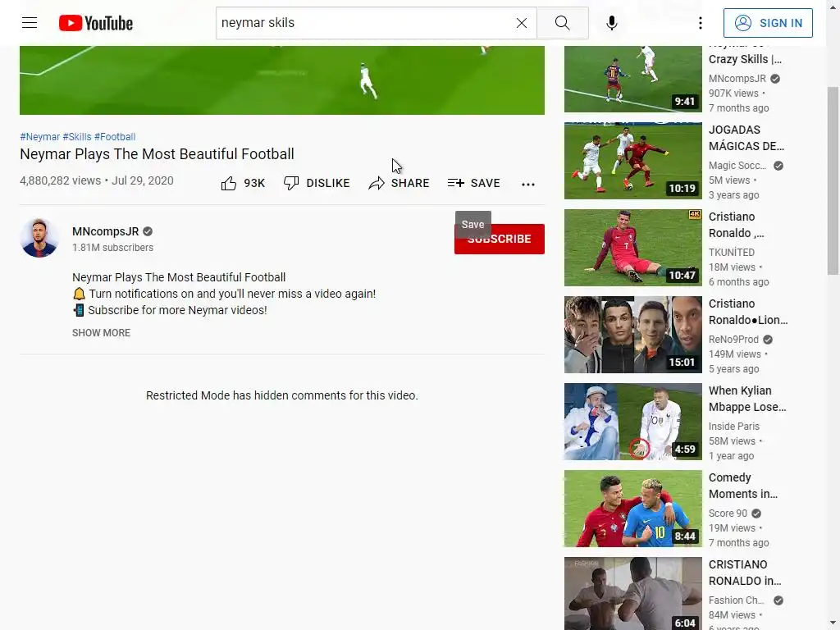Open Score 90 channel name

728,514
